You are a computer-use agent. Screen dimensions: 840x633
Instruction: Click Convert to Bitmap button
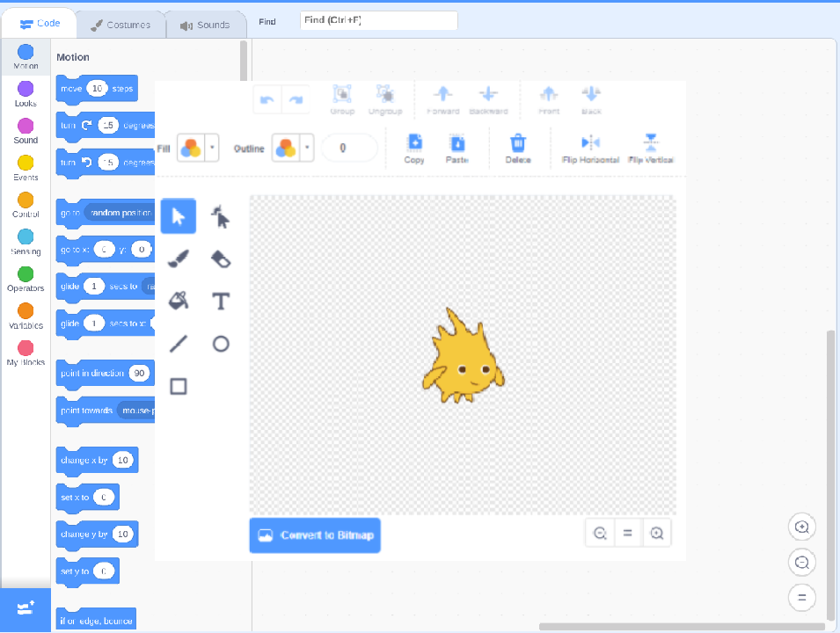tap(315, 535)
